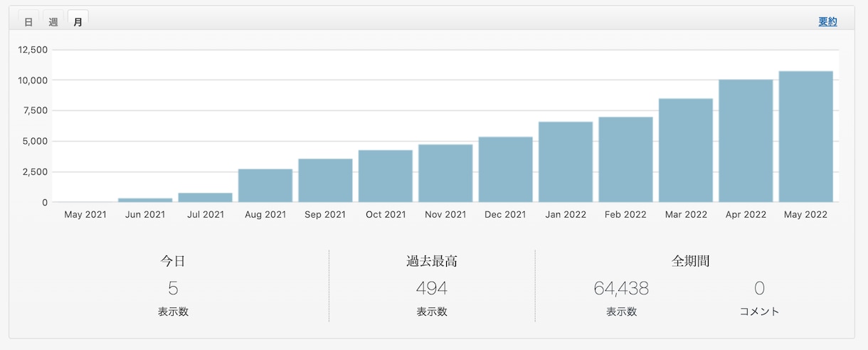Screen dimensions: 868x350
Task: Click the Oct 2021 axis label
Action: [386, 214]
